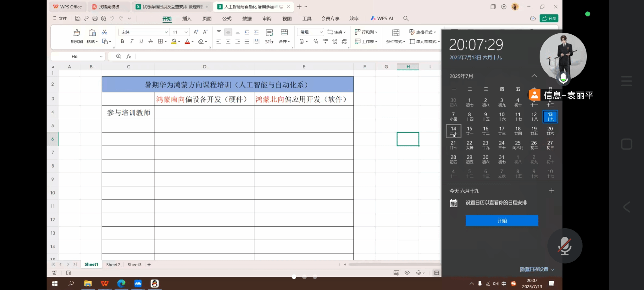This screenshot has width=644, height=290.
Task: Open Microsoft Edge from the taskbar
Action: [121, 284]
